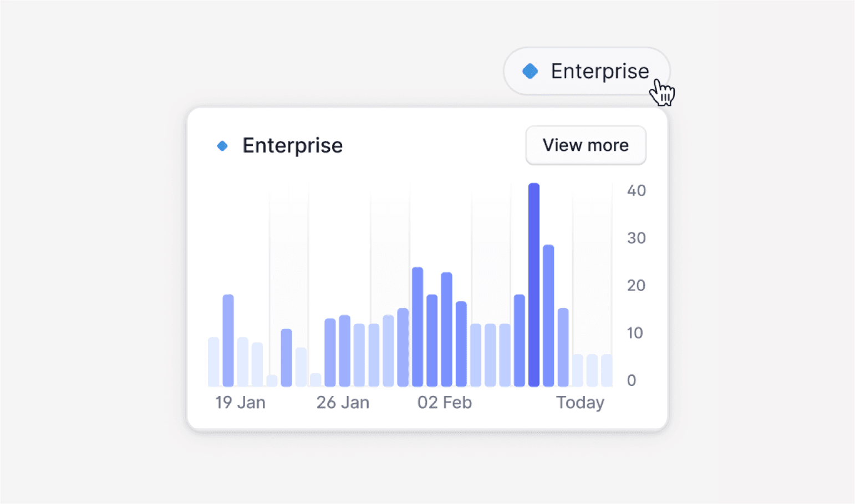Screen dimensions: 855x504
Task: Enable the Enterprise series via its legend marker
Action: point(223,145)
